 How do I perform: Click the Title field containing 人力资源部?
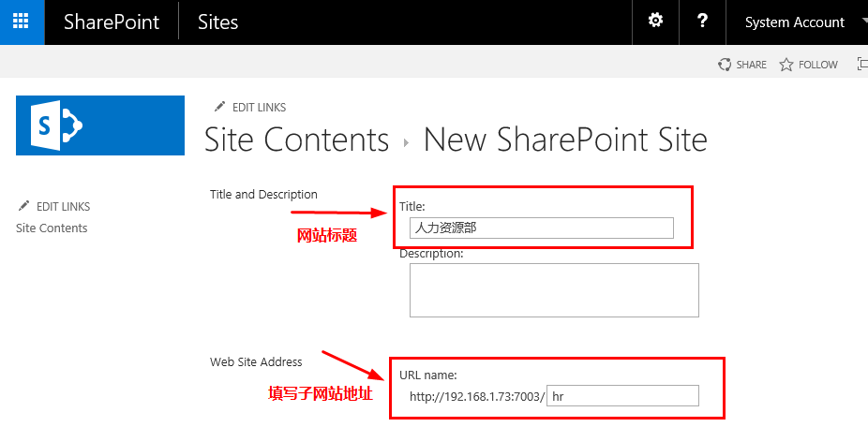(542, 228)
